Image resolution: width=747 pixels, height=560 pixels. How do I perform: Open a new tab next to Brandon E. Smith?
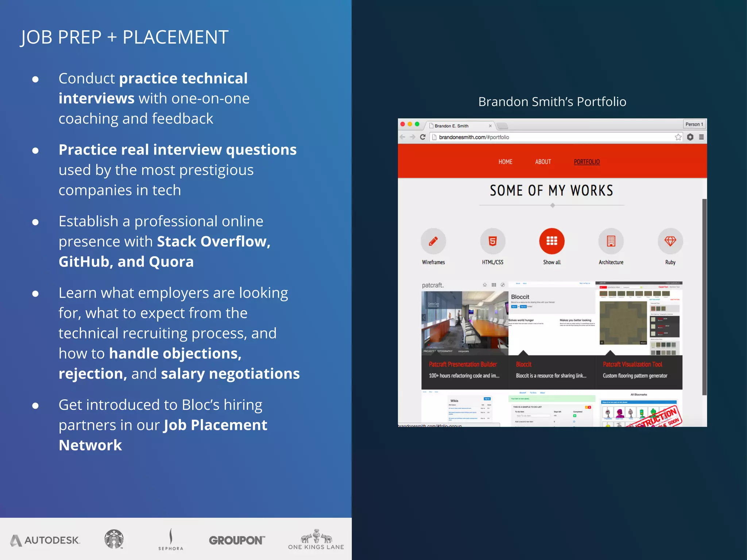click(x=502, y=126)
